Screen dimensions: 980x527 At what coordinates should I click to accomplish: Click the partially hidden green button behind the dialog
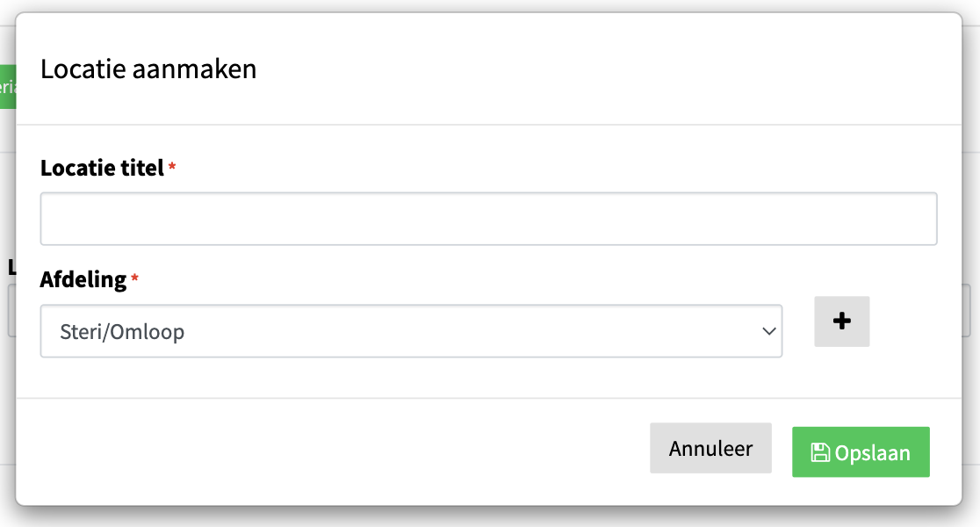pos(8,87)
